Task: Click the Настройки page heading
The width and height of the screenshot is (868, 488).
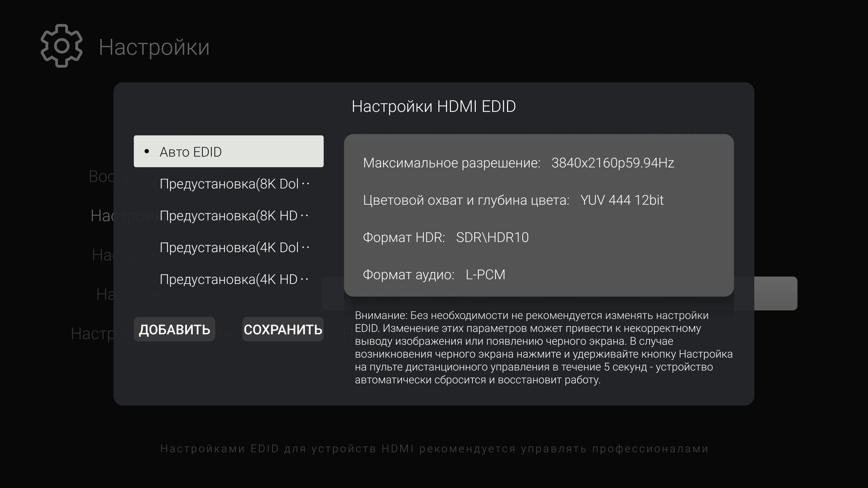Action: coord(154,47)
